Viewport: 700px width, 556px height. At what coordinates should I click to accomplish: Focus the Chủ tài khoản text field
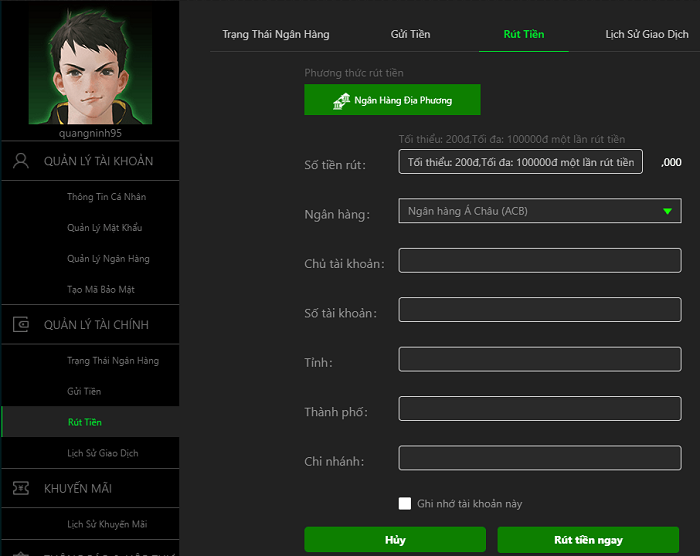point(539,261)
